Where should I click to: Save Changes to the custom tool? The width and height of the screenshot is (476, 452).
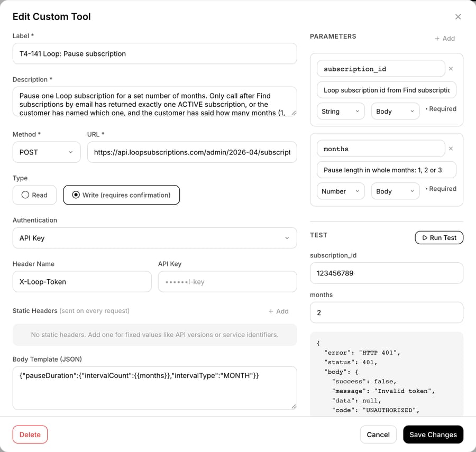point(433,435)
